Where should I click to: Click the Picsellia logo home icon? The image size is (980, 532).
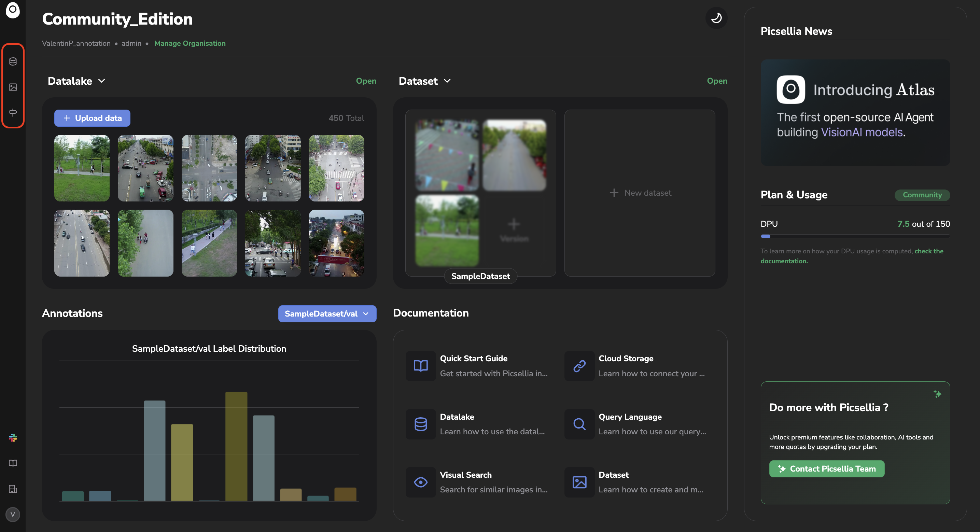(13, 10)
